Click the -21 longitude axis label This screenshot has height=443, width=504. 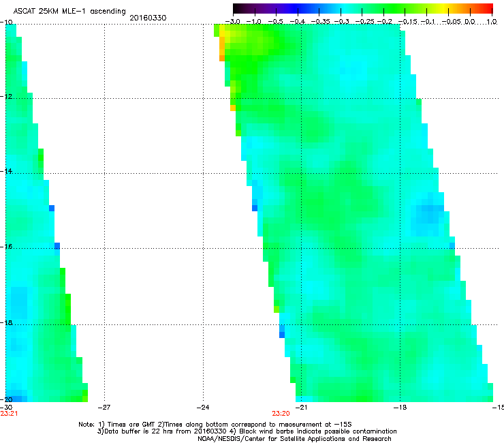pyautogui.click(x=301, y=408)
